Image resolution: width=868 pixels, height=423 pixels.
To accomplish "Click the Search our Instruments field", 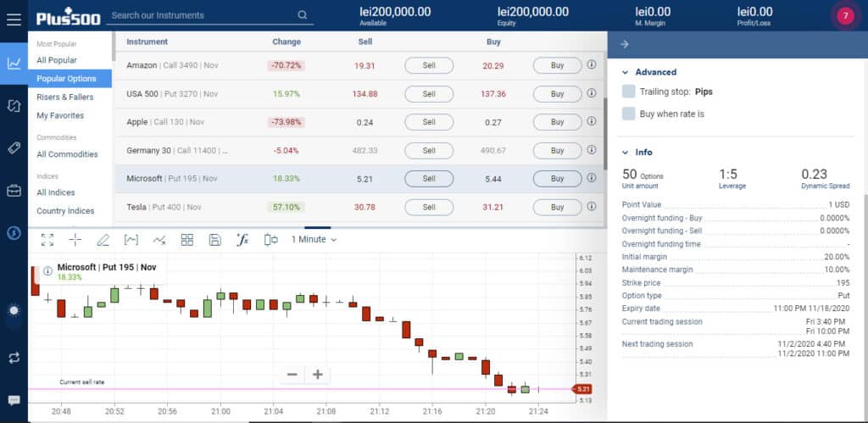I will 203,15.
